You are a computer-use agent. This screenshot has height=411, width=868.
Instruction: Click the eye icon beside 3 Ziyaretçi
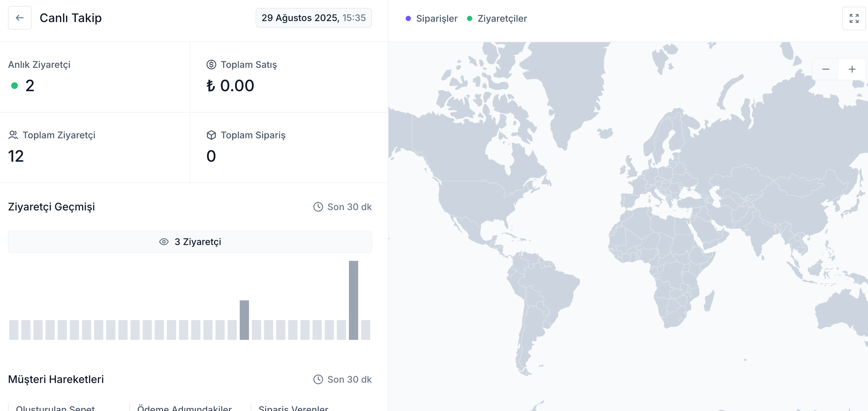click(164, 242)
